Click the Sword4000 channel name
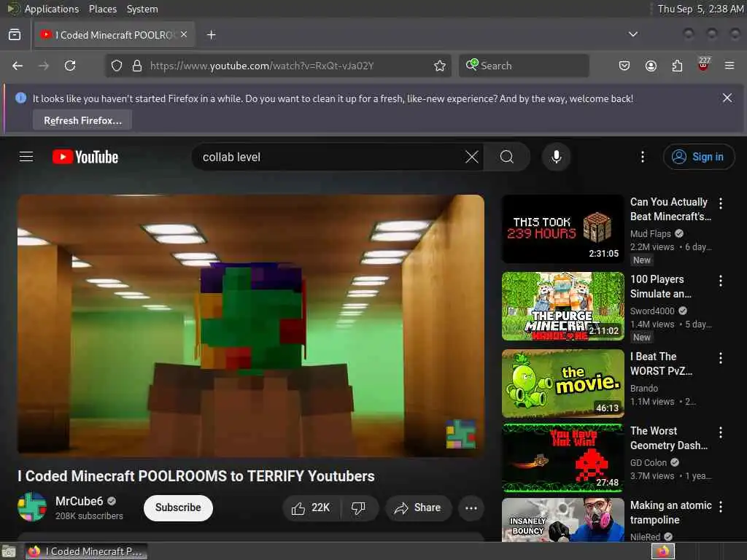This screenshot has height=560, width=747. tap(652, 311)
